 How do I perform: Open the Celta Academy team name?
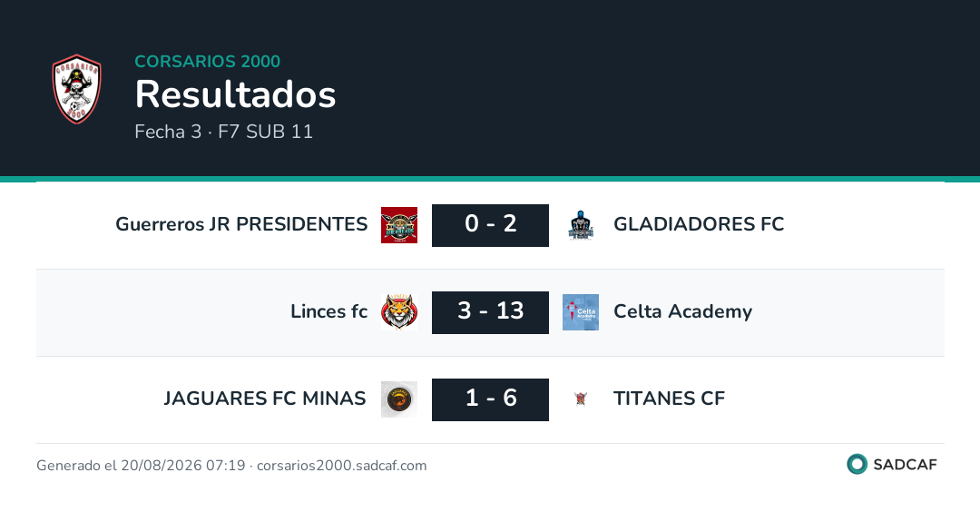[x=683, y=311]
